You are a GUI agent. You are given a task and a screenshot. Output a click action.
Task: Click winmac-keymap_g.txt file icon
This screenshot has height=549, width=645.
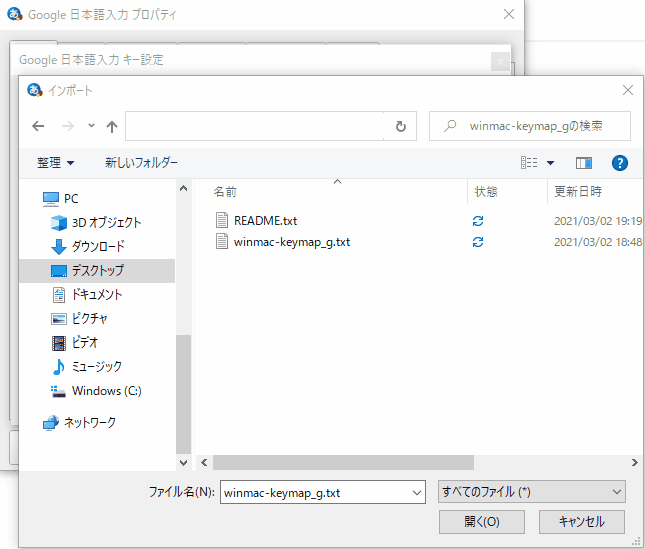(222, 241)
